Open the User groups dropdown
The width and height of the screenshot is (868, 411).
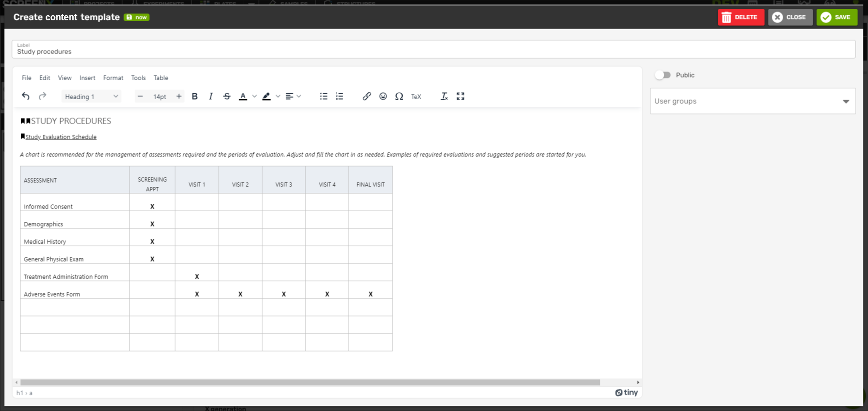coord(752,101)
